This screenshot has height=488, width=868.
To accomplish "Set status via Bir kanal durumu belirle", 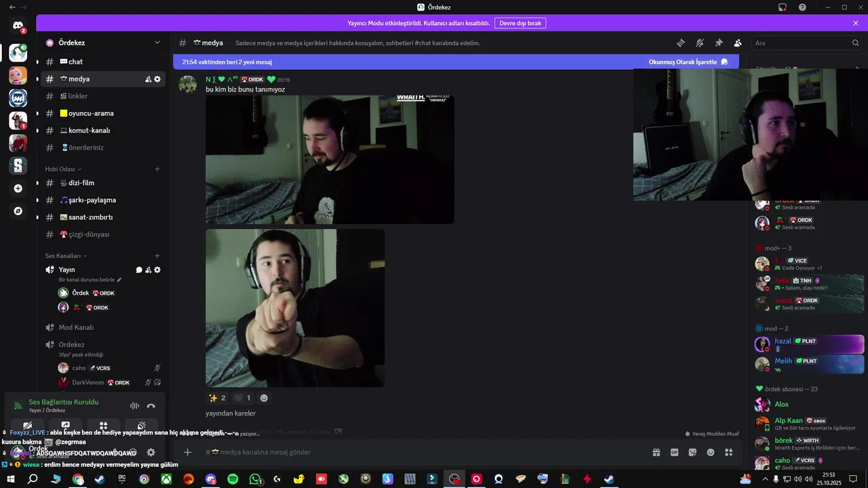I will coord(90,279).
